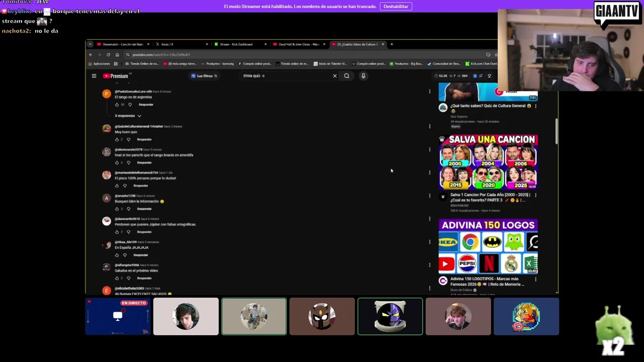Like "Busquen bien la información" comment
This screenshot has width=644, height=362.
point(117,209)
